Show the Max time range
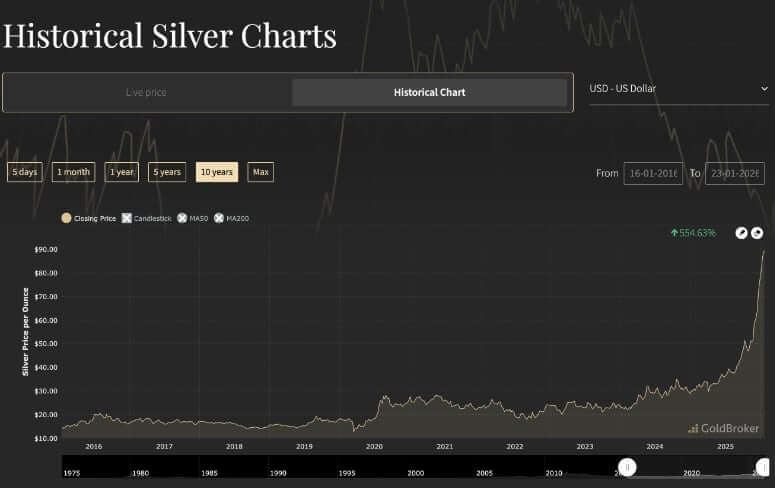The image size is (775, 488). 261,172
